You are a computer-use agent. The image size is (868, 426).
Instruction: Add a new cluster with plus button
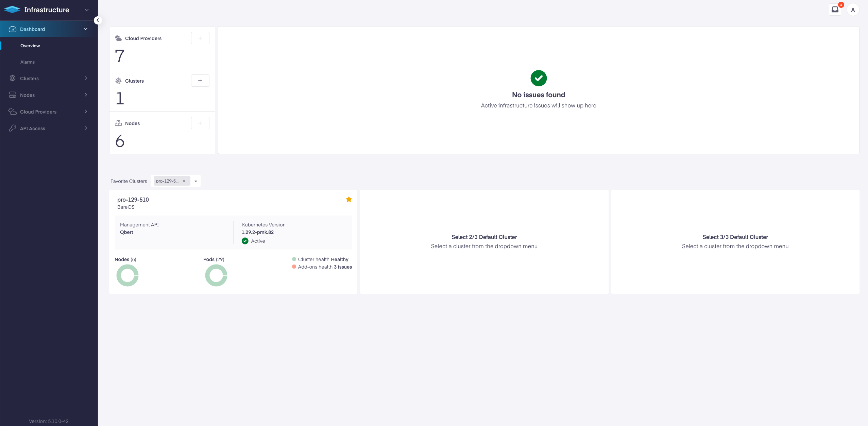tap(200, 81)
